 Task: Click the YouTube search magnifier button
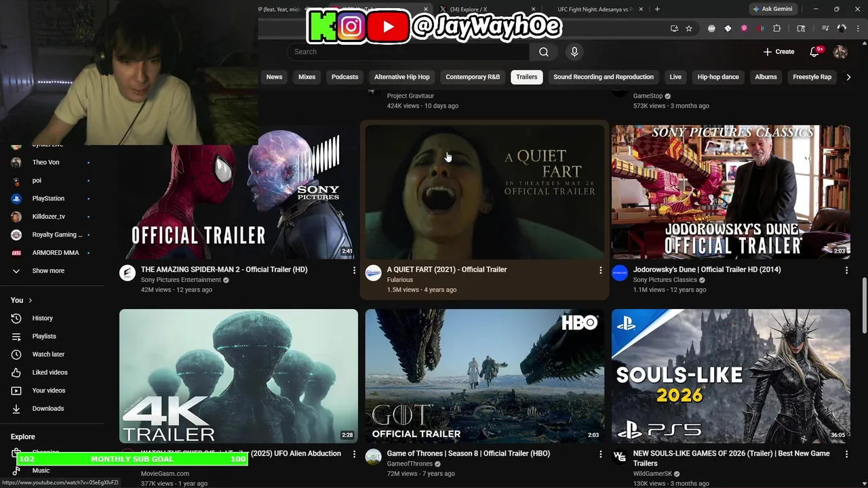544,52
